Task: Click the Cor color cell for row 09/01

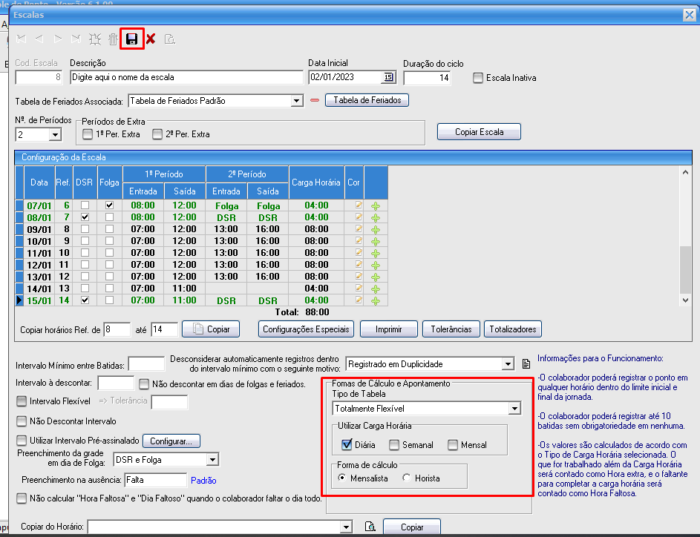Action: [357, 228]
